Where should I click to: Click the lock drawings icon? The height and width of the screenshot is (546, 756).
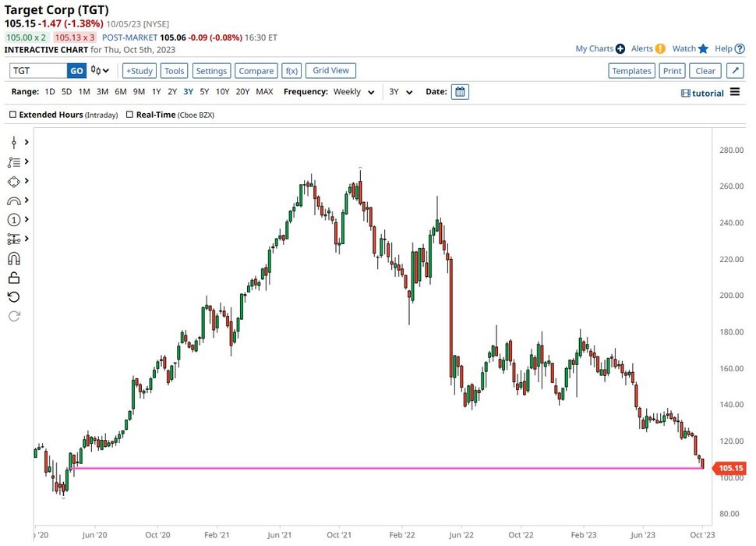(x=14, y=278)
